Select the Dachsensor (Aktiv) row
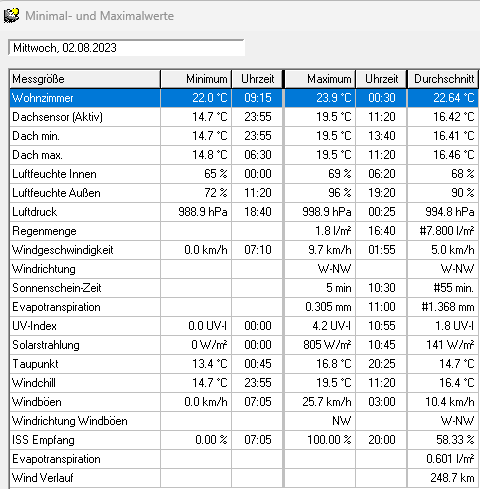 click(x=244, y=117)
